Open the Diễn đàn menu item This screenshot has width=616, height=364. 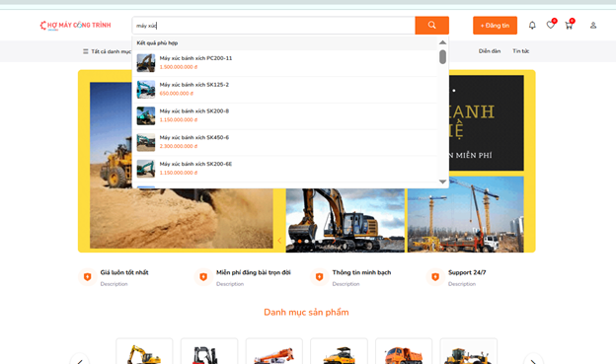[x=490, y=51]
